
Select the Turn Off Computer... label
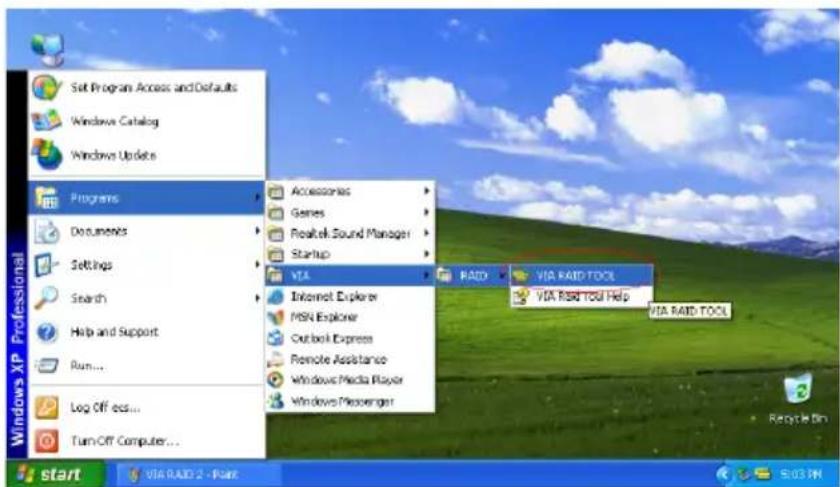pos(124,441)
